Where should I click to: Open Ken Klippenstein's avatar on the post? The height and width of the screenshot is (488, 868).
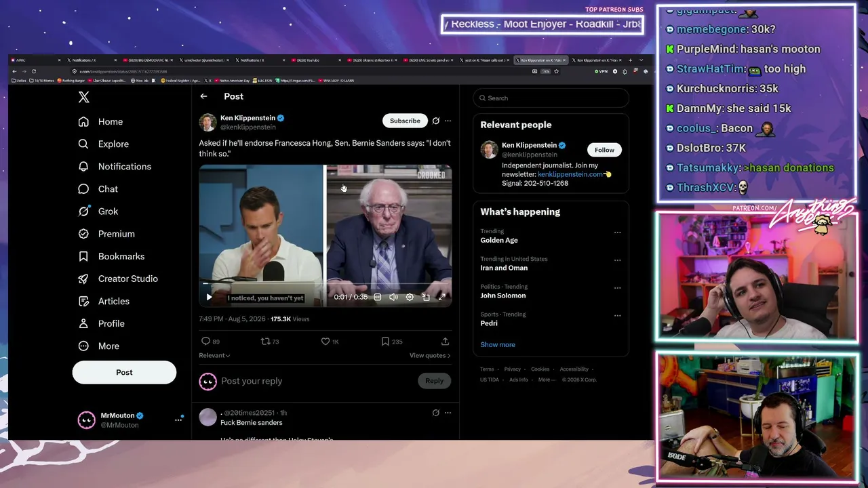click(x=208, y=122)
